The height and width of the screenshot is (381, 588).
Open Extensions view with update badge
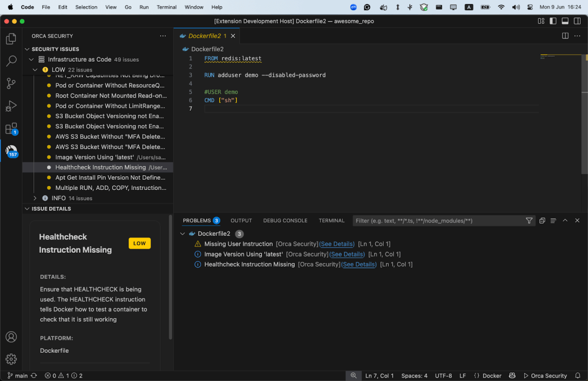tap(11, 128)
